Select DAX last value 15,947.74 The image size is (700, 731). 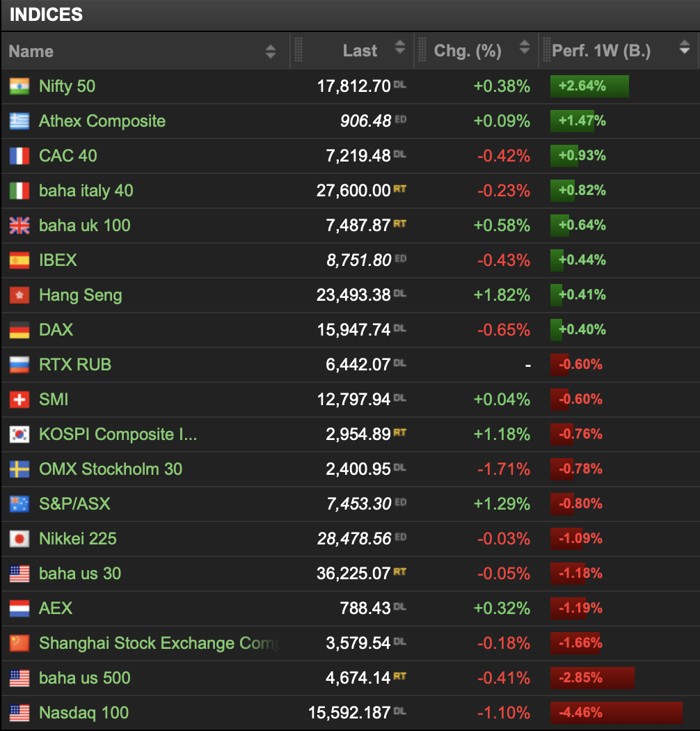(x=353, y=330)
